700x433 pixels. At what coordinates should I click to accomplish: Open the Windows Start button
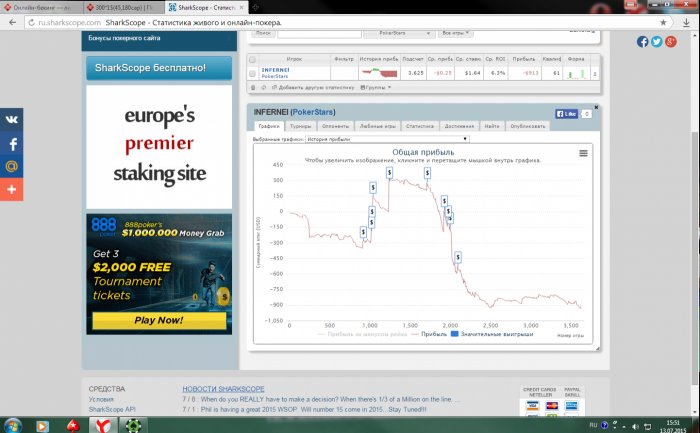pyautogui.click(x=12, y=425)
